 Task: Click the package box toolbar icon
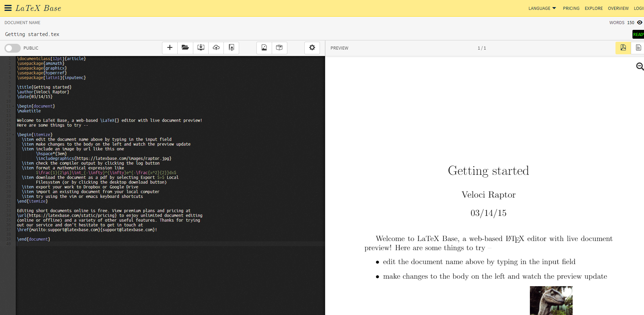[280, 48]
